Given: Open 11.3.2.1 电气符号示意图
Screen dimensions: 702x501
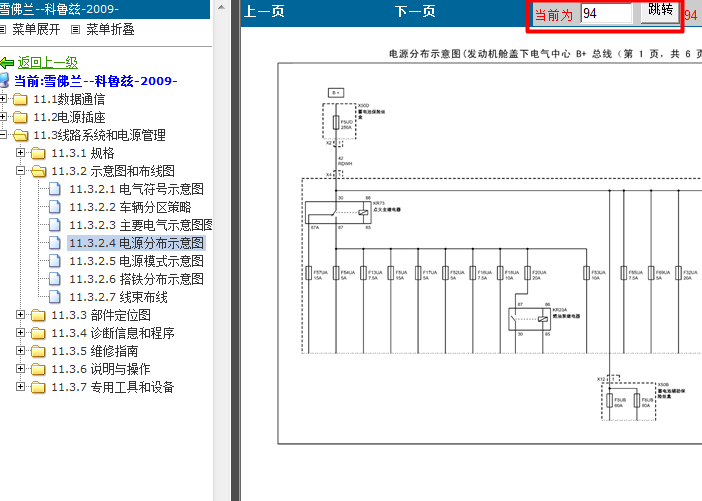Looking at the screenshot, I should click(x=137, y=189).
